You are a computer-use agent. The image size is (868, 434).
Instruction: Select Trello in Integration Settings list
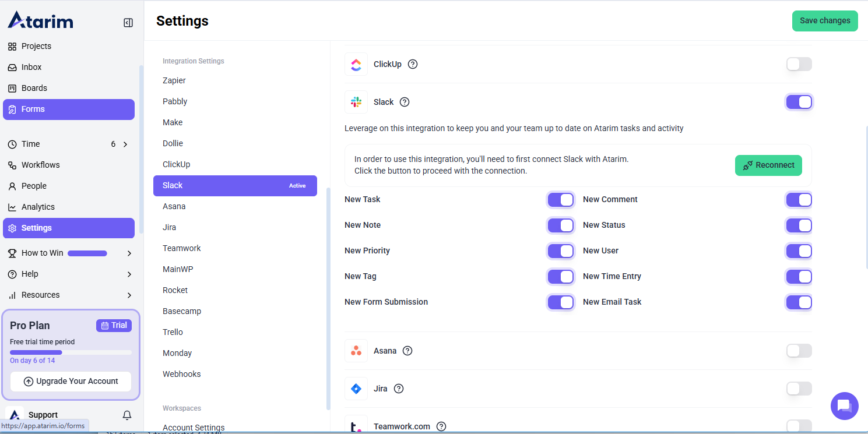(x=173, y=332)
